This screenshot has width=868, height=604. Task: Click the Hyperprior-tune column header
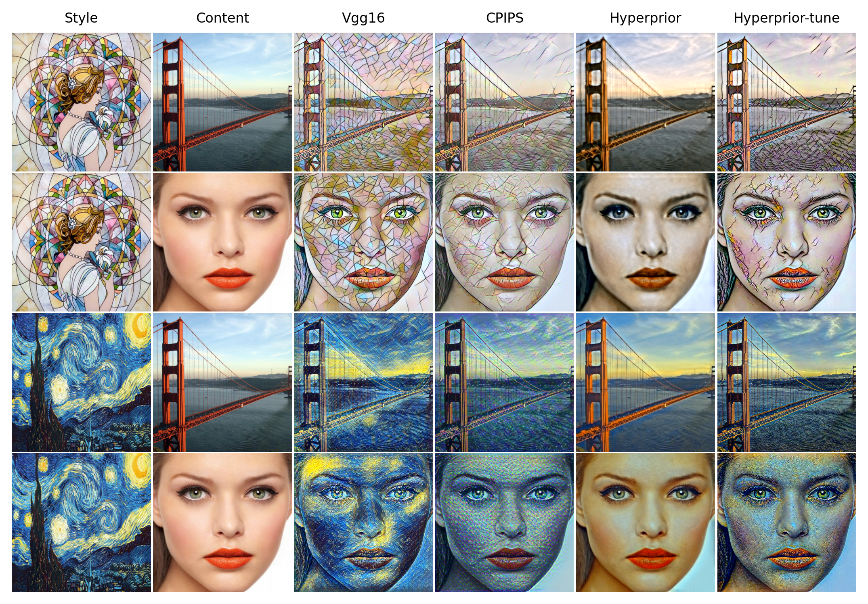click(786, 18)
